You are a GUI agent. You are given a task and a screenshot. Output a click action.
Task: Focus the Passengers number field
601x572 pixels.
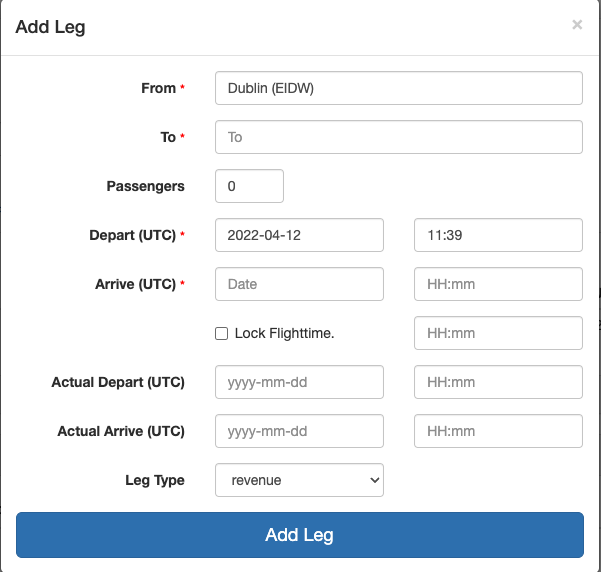coord(249,186)
